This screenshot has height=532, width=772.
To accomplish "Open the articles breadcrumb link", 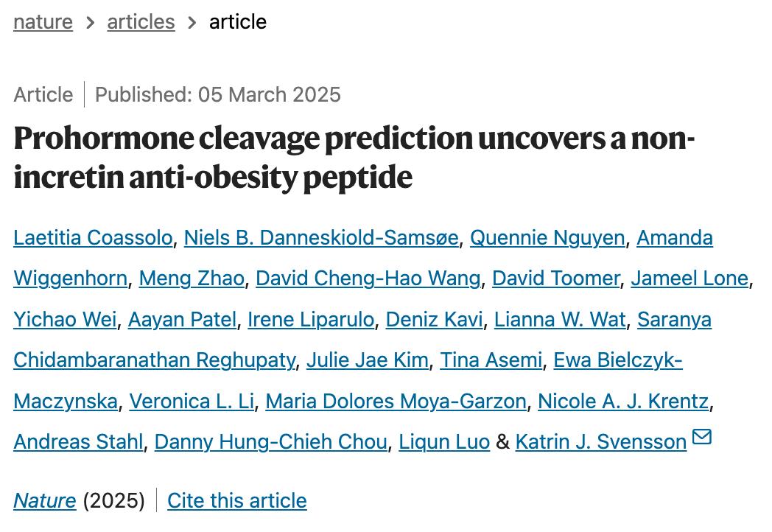I will (x=141, y=22).
